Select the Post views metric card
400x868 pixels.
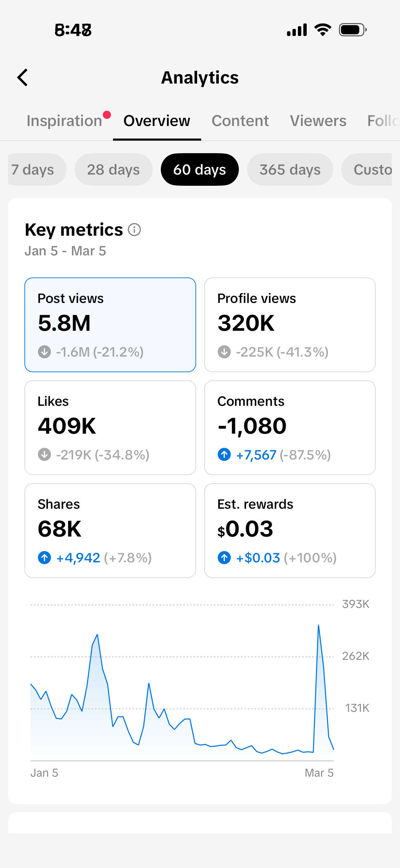pos(110,325)
